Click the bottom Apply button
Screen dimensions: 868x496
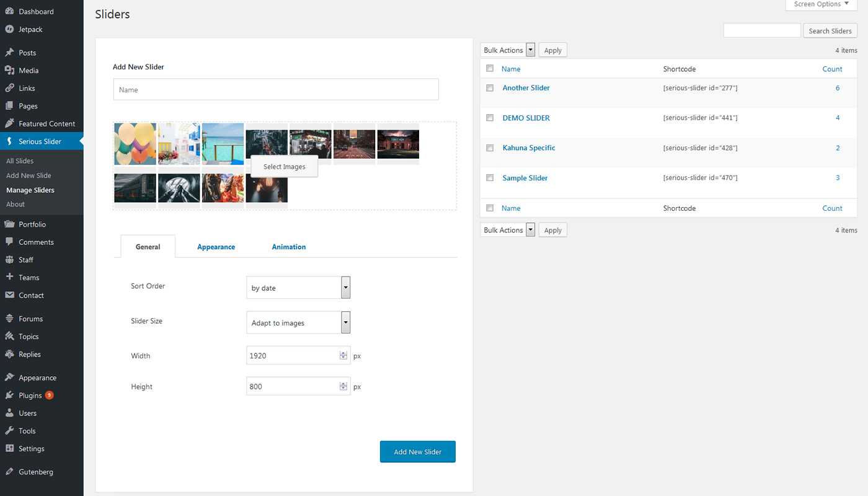(552, 230)
